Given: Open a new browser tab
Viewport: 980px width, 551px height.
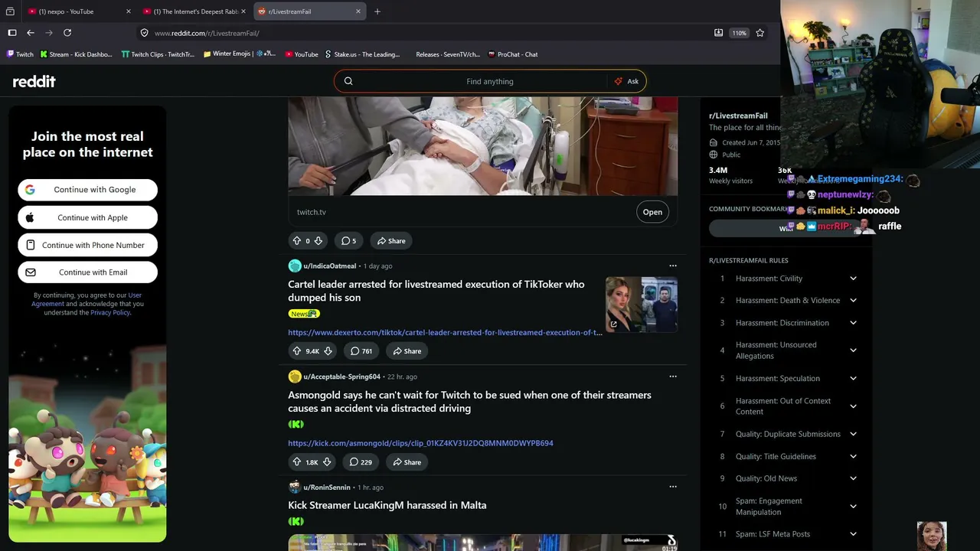Looking at the screenshot, I should 377,11.
